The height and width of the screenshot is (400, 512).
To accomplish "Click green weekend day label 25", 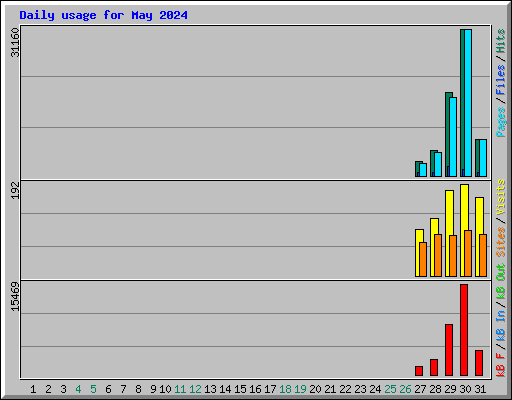I will coord(390,389).
